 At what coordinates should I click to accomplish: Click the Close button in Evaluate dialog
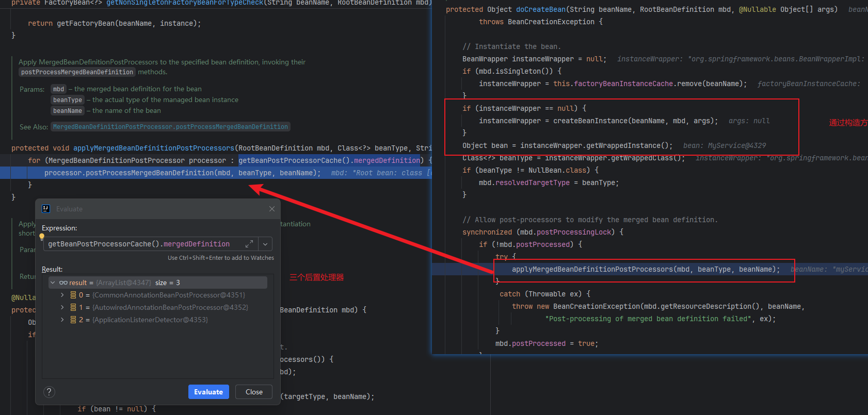point(254,392)
